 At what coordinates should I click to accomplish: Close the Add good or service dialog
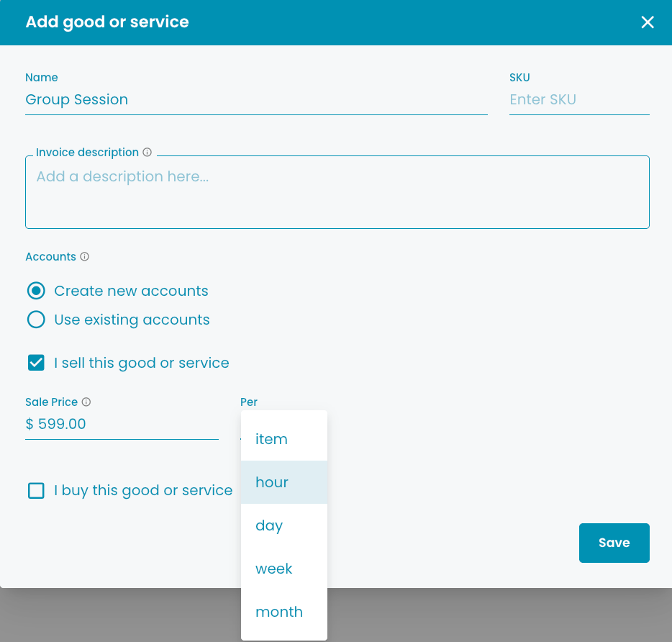coord(647,22)
